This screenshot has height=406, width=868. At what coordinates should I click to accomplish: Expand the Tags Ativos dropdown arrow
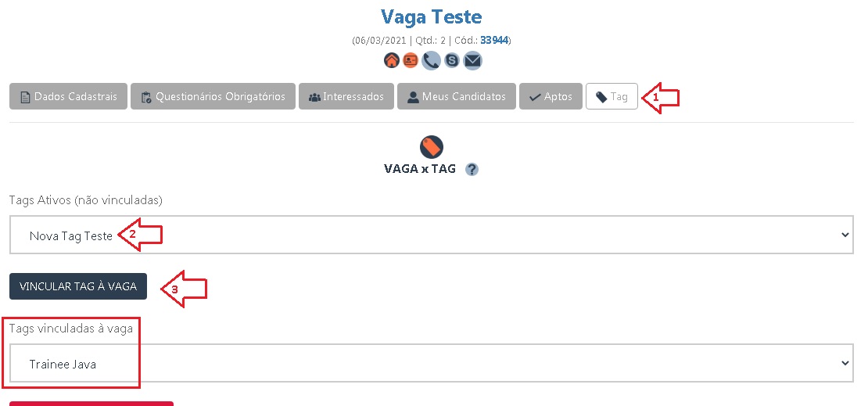tap(845, 235)
